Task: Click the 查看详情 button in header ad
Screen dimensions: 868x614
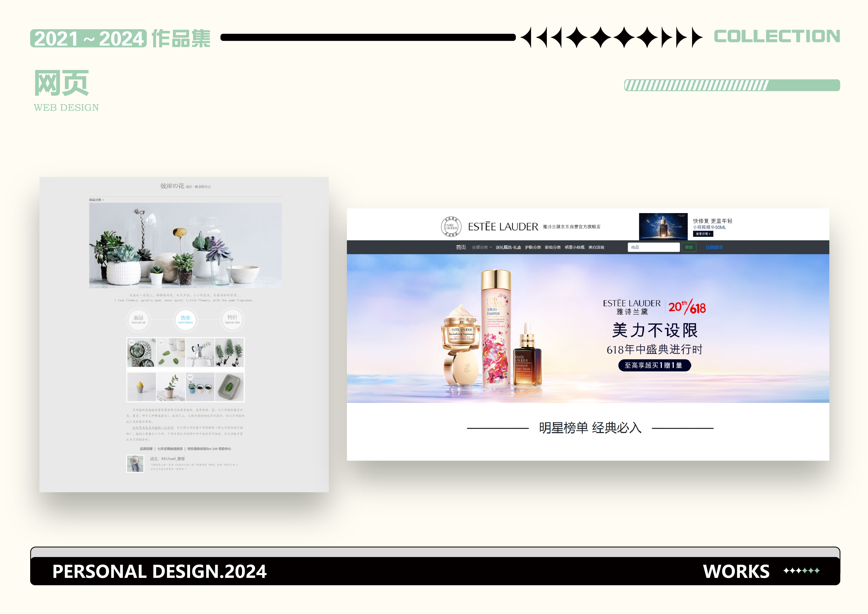Action: pyautogui.click(x=703, y=234)
